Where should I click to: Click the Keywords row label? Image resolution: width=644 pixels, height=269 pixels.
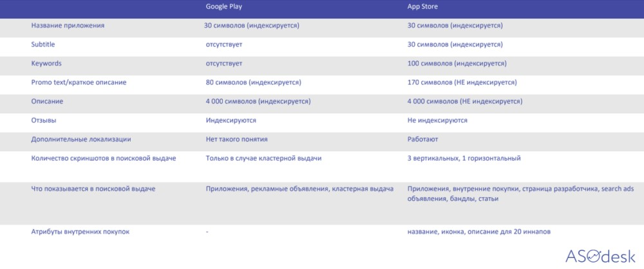[46, 64]
